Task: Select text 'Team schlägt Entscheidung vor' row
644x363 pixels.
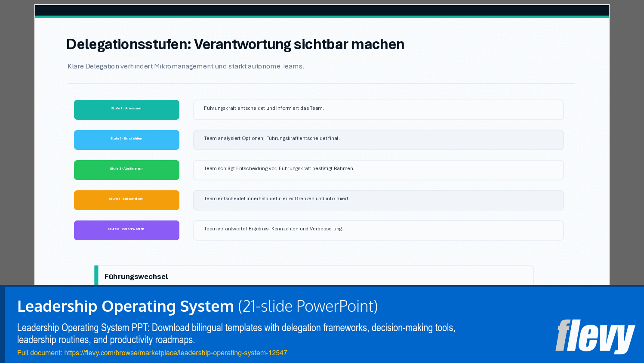Action: [379, 170]
